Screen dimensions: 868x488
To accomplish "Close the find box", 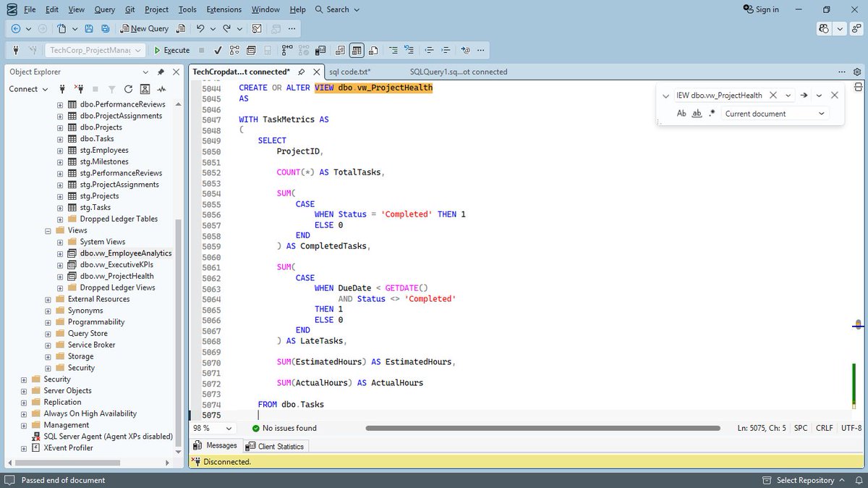I will pos(834,95).
